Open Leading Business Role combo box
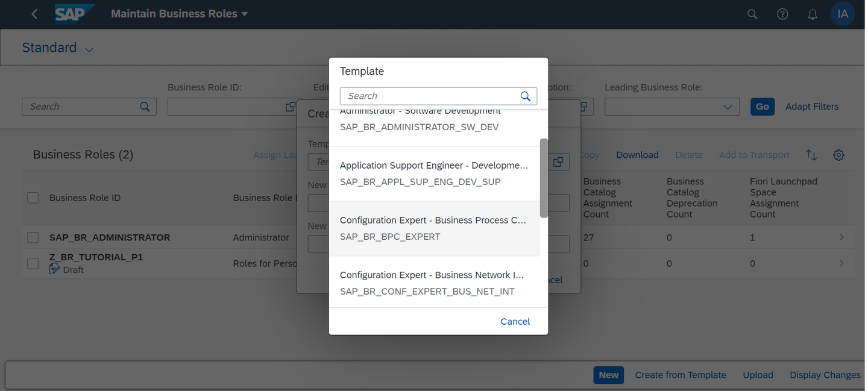Image resolution: width=868 pixels, height=391 pixels. (x=672, y=107)
